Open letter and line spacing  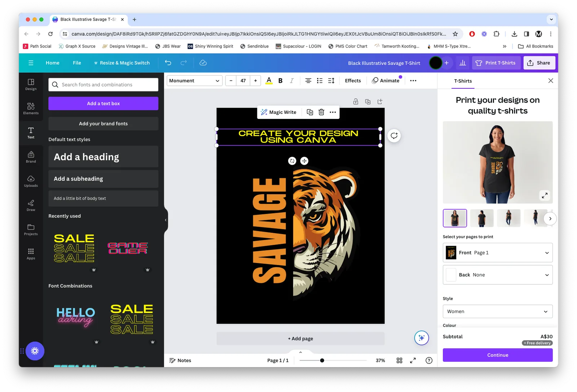(x=331, y=81)
